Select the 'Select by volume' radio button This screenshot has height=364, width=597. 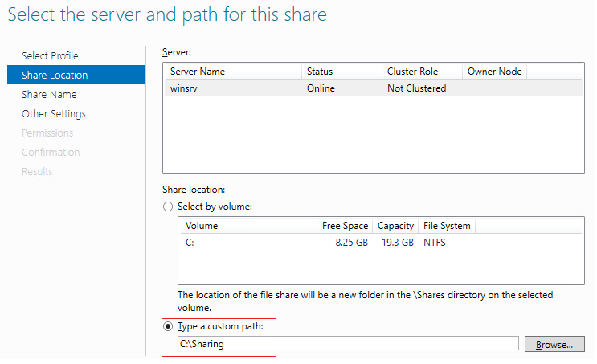point(168,207)
